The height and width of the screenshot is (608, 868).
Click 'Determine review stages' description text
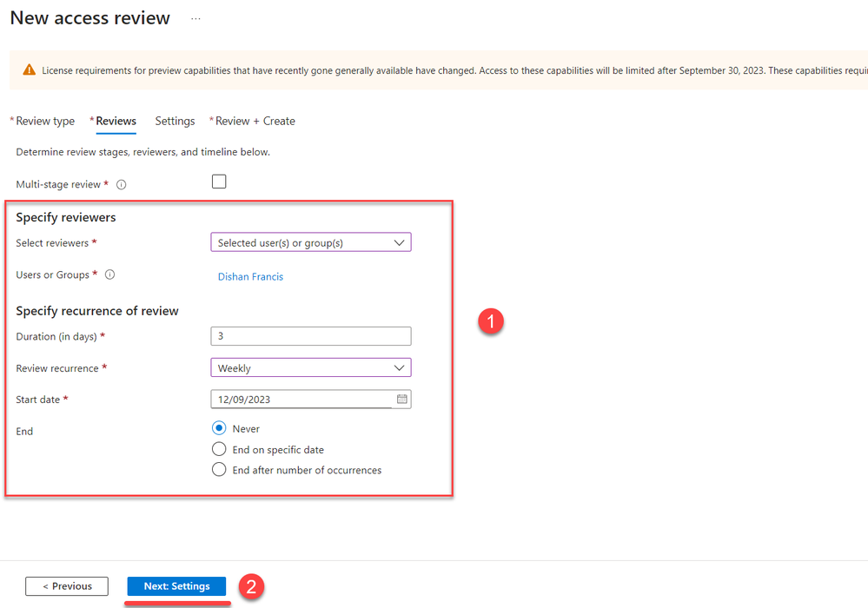(x=142, y=152)
